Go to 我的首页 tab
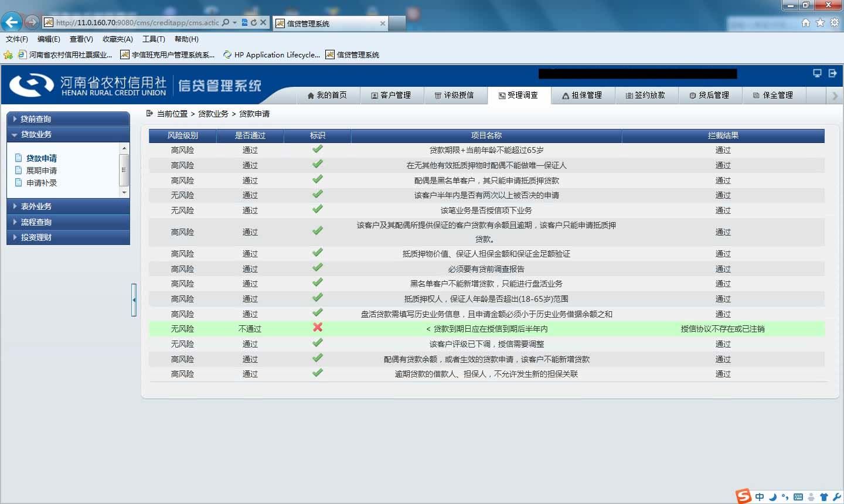This screenshot has height=504, width=844. (327, 95)
